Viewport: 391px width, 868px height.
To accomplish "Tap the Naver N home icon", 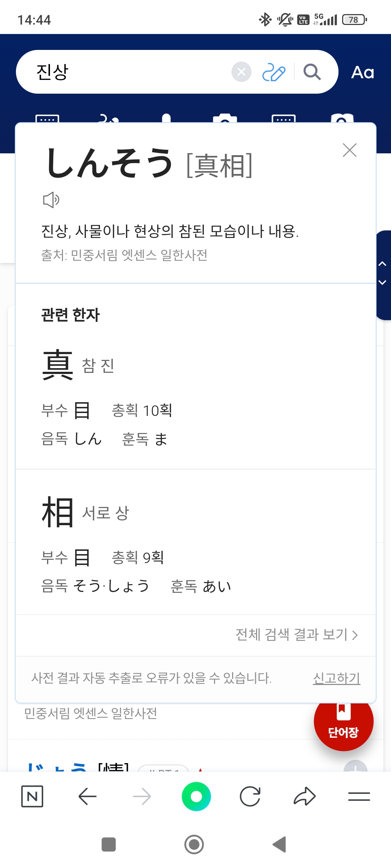I will click(32, 796).
